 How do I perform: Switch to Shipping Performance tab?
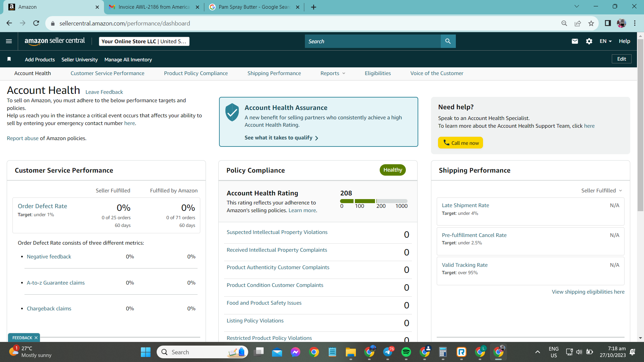tap(274, 73)
